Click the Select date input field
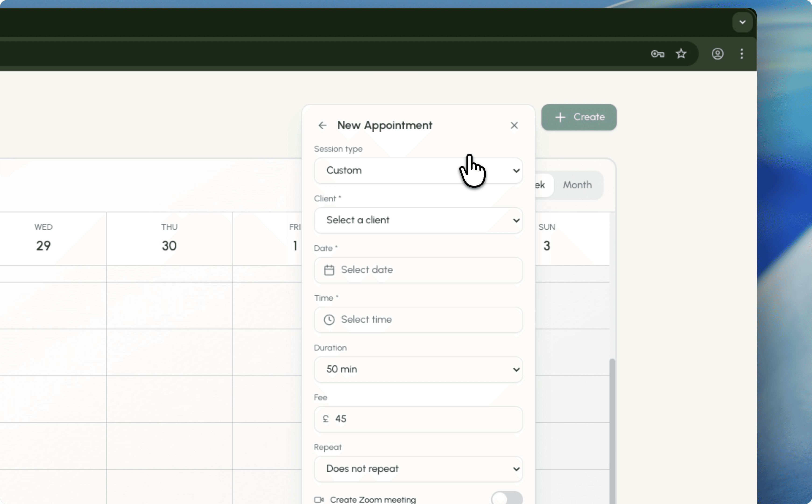 click(418, 270)
